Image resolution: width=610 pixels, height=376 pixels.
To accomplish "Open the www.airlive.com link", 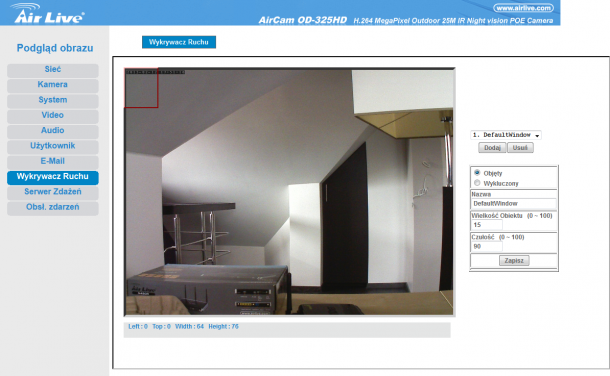I will 523,8.
